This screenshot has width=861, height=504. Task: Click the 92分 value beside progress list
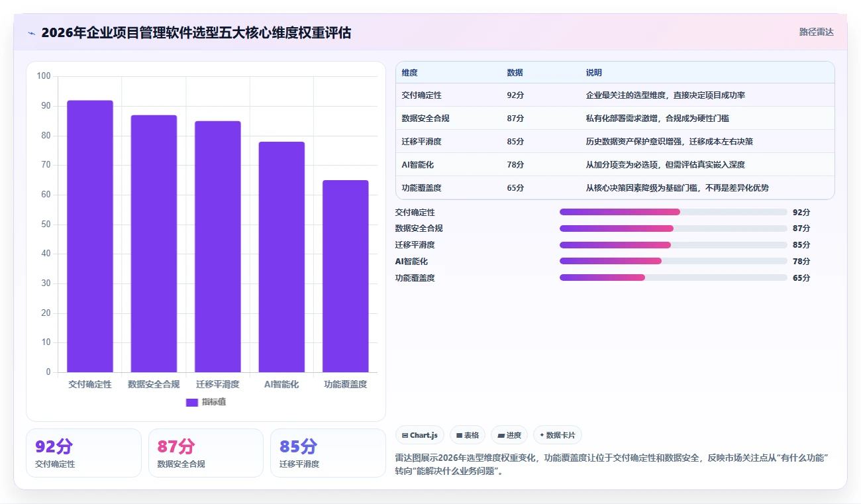click(801, 213)
